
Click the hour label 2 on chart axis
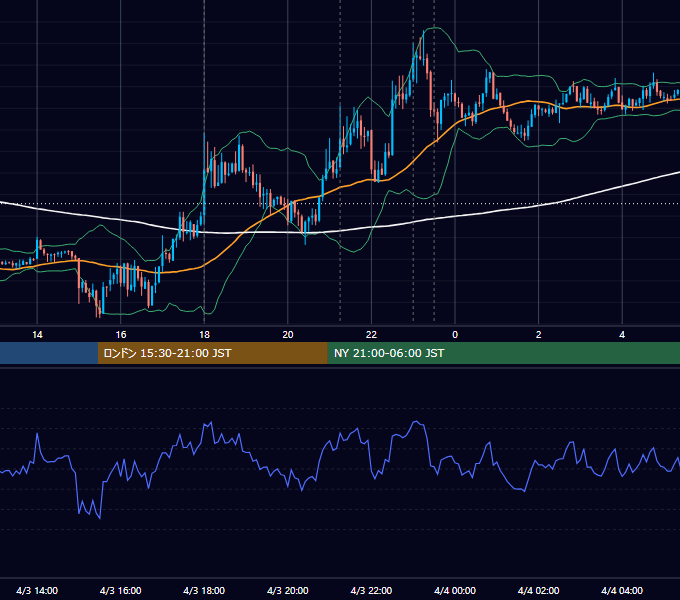539,335
